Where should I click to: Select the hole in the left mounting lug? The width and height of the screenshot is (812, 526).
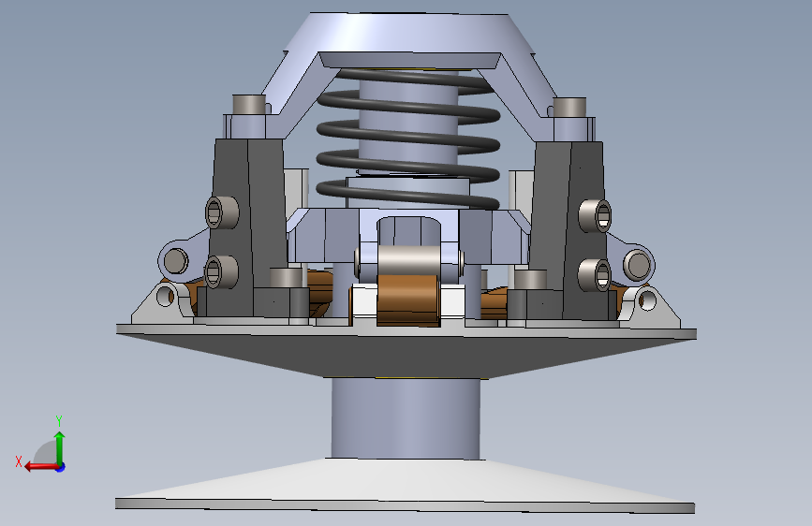pyautogui.click(x=165, y=297)
